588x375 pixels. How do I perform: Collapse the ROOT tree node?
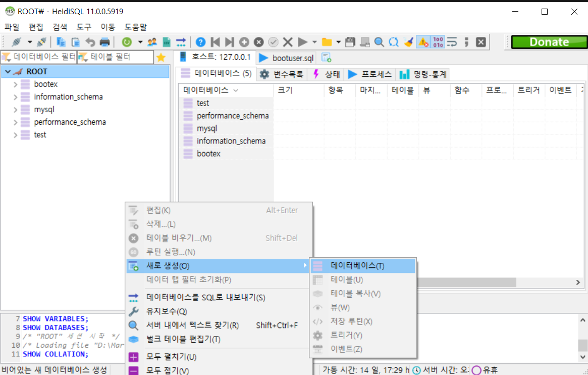[x=8, y=71]
